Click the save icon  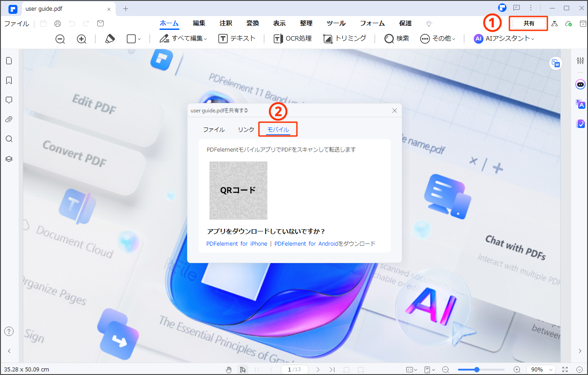pos(43,24)
